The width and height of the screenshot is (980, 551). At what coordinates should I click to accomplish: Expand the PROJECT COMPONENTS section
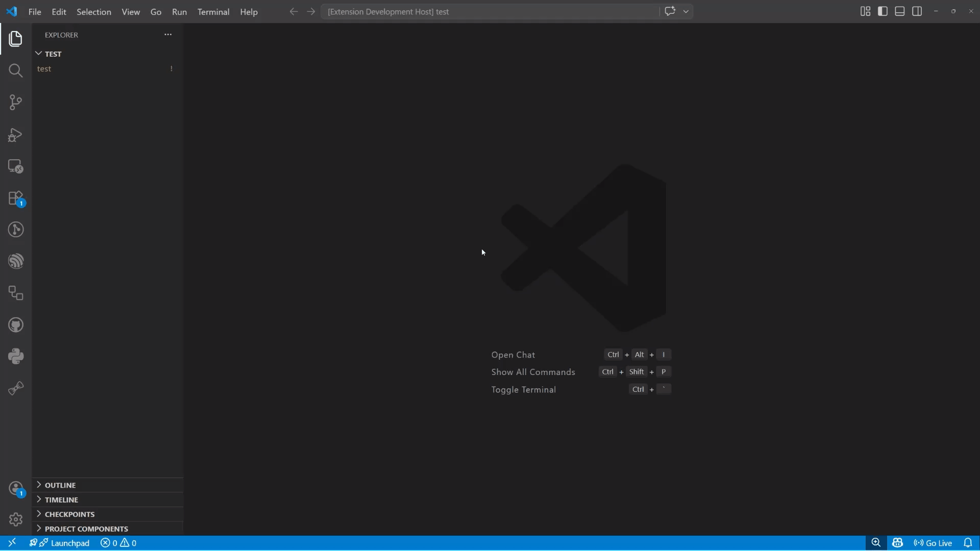(x=108, y=529)
